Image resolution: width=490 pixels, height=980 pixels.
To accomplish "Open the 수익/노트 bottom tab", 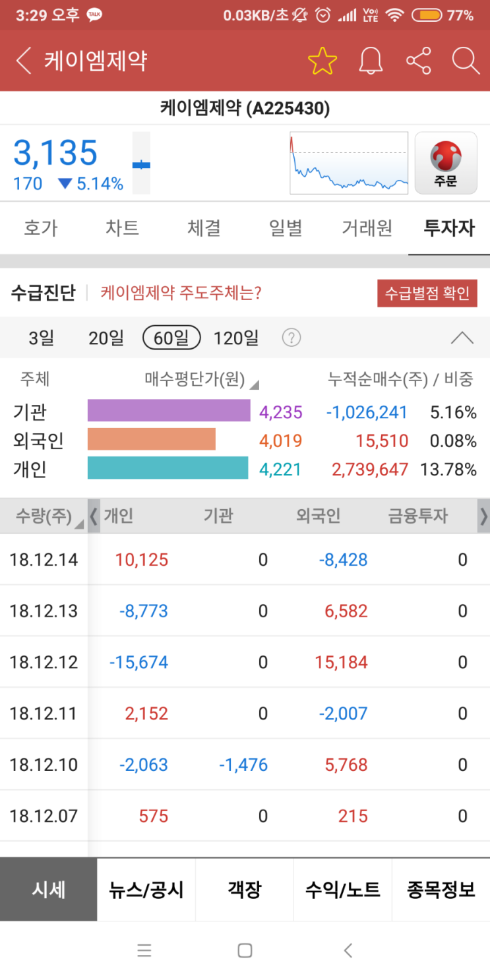I will tap(343, 890).
